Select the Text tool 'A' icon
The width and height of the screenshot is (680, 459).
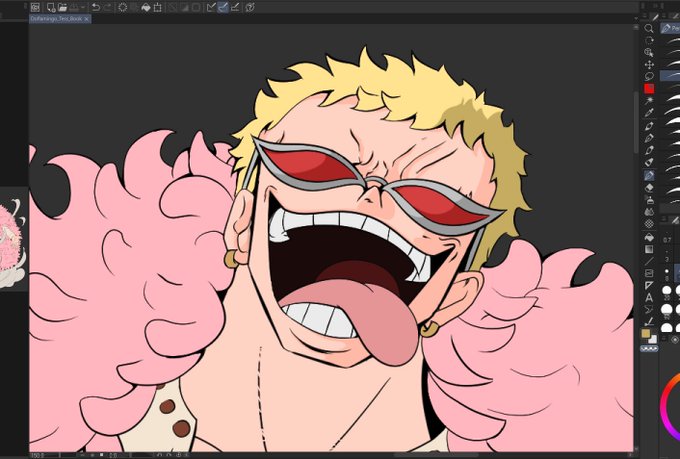(x=649, y=298)
